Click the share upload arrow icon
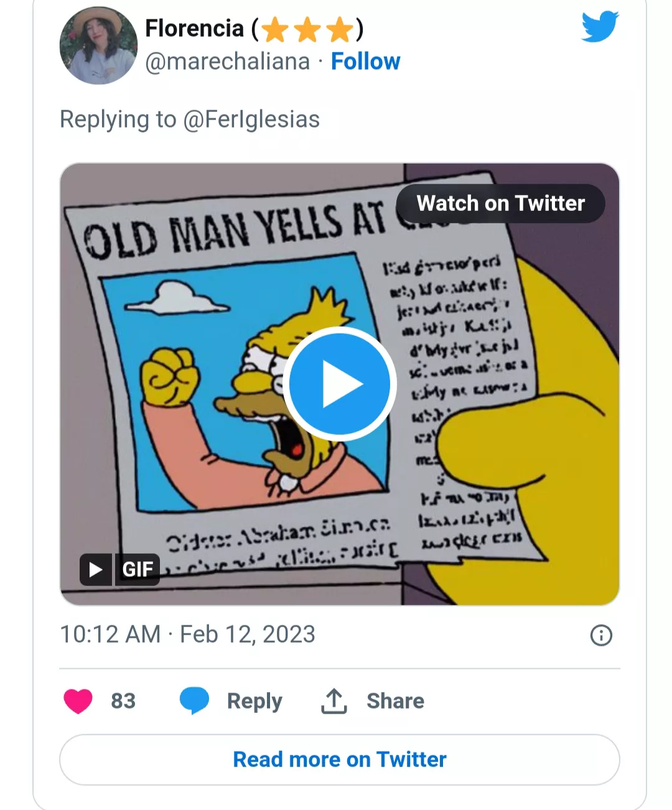Screen dimensions: 672x810 (334, 701)
